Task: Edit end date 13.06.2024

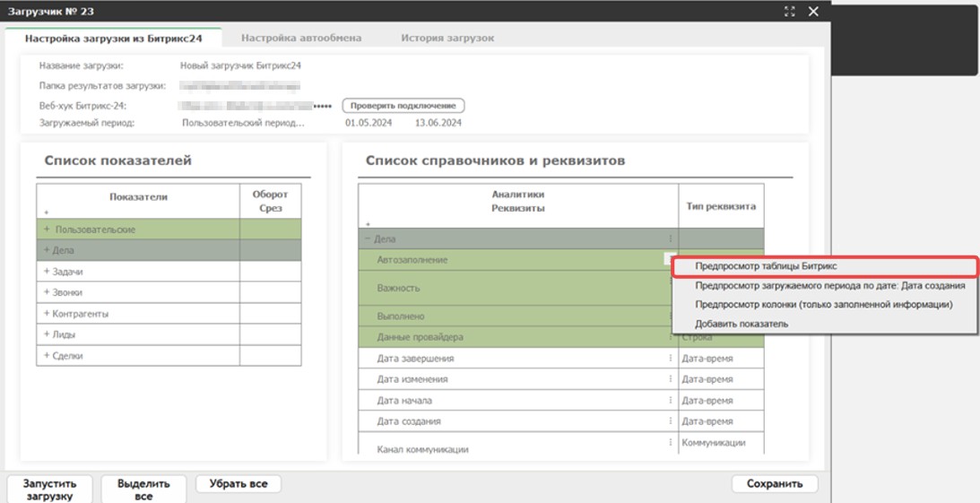Action: 438,123
